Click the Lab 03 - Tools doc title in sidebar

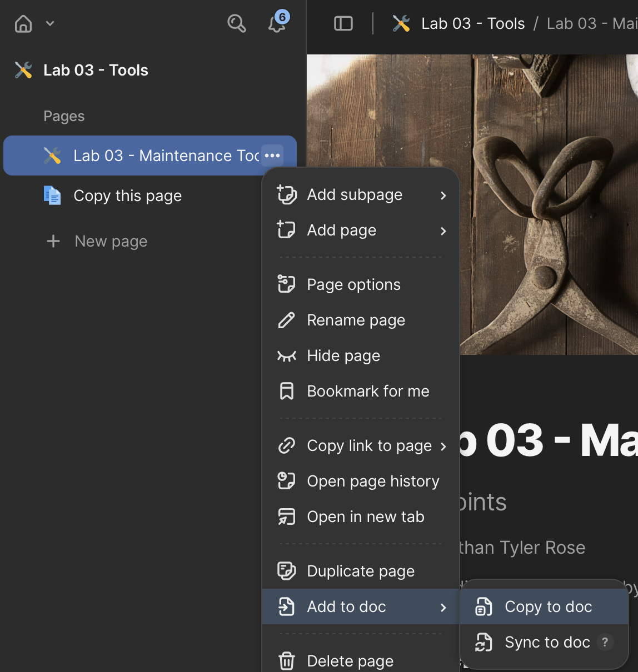point(96,70)
